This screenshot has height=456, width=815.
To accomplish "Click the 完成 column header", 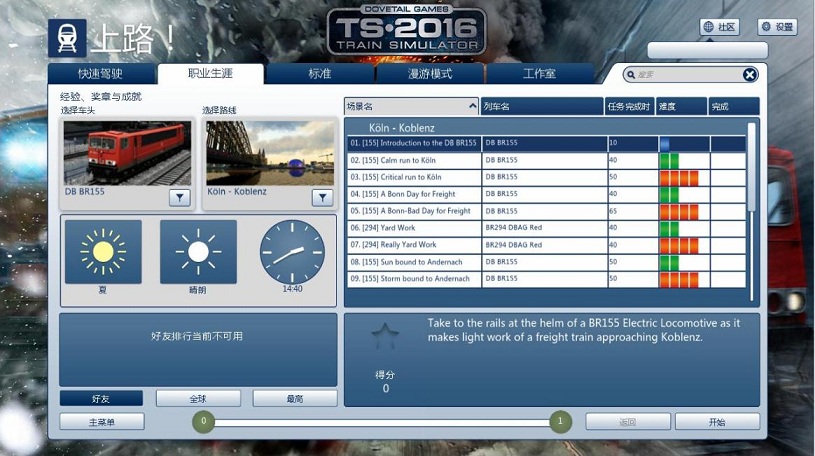I will point(734,107).
